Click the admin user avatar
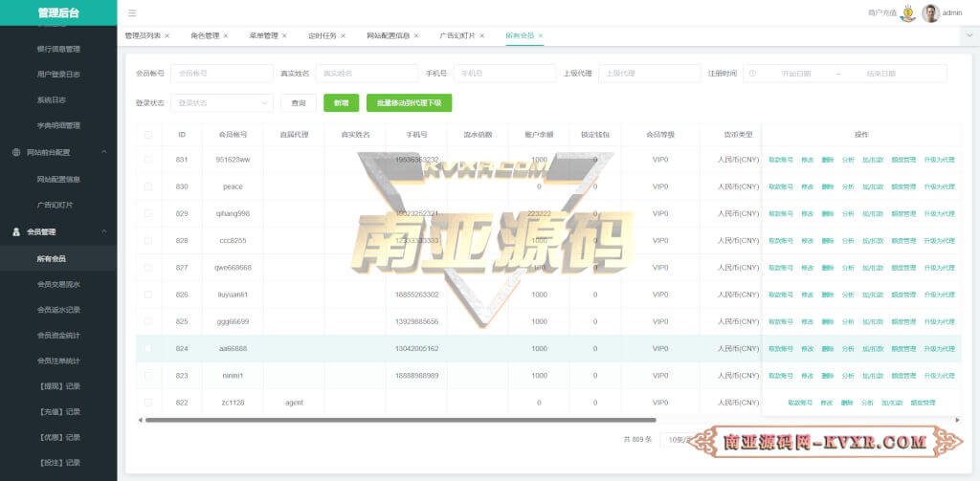 930,12
